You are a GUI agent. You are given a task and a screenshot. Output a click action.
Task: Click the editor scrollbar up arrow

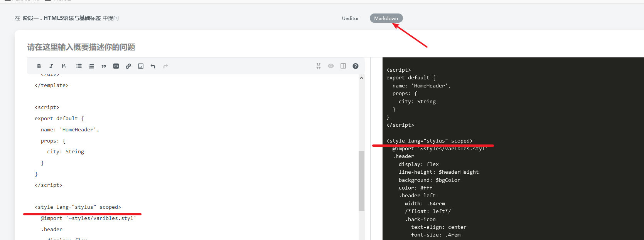point(361,78)
